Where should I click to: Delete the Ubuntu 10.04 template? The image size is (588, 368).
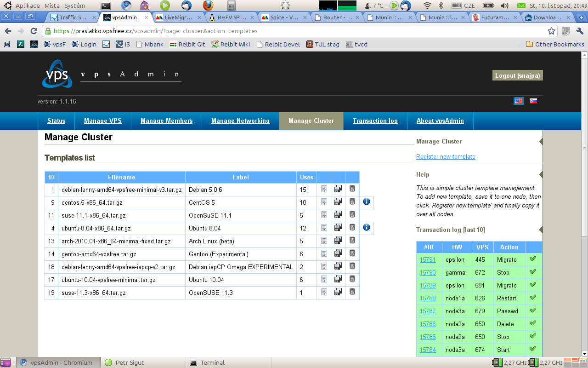click(x=352, y=279)
